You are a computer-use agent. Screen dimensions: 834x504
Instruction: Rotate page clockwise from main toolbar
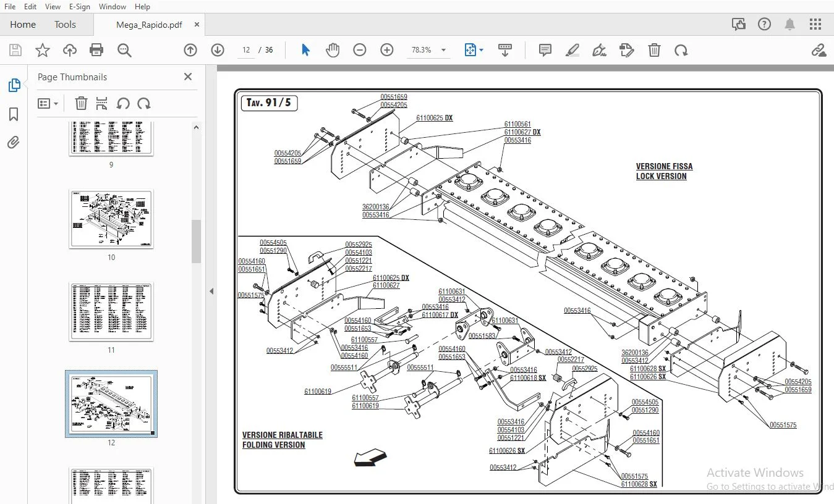coord(681,50)
